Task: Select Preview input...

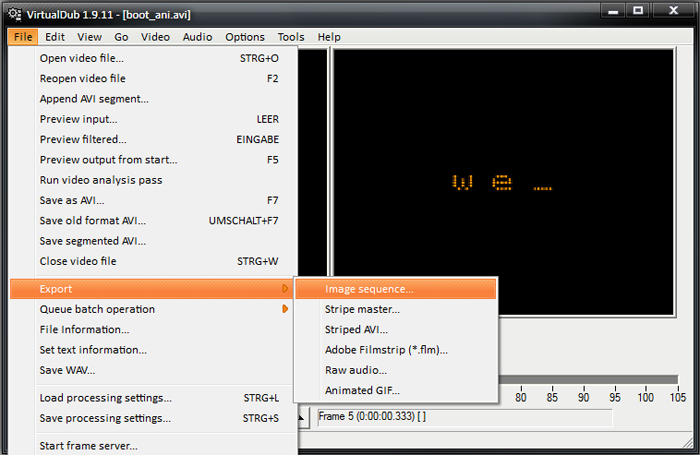Action: pyautogui.click(x=153, y=119)
